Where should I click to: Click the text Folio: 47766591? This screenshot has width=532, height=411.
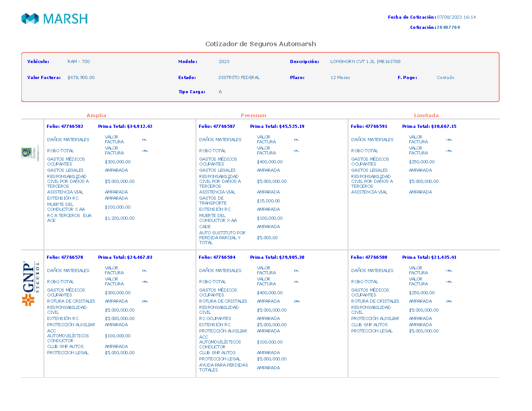pyautogui.click(x=369, y=126)
